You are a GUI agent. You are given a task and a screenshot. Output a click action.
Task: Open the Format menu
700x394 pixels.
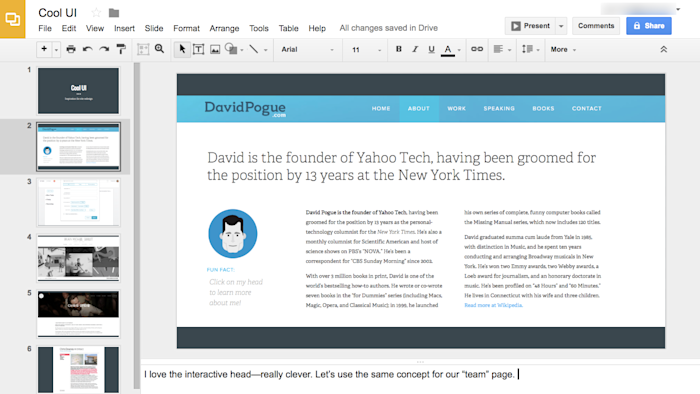pos(186,28)
